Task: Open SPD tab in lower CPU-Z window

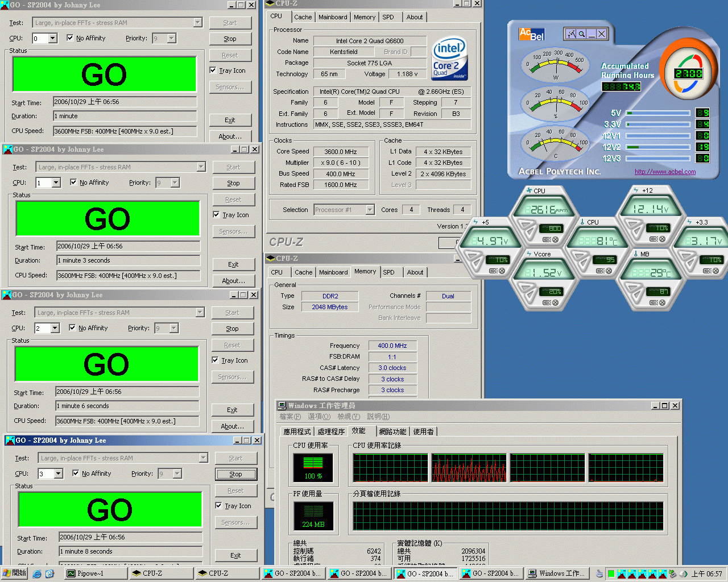Action: tap(388, 273)
